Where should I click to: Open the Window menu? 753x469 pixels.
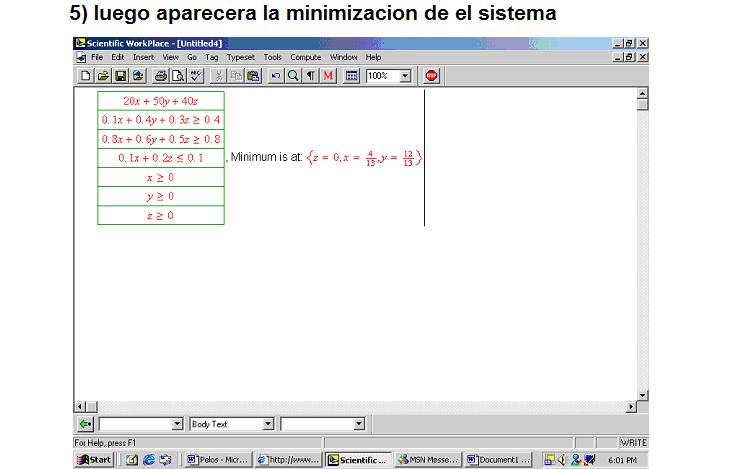pyautogui.click(x=343, y=57)
